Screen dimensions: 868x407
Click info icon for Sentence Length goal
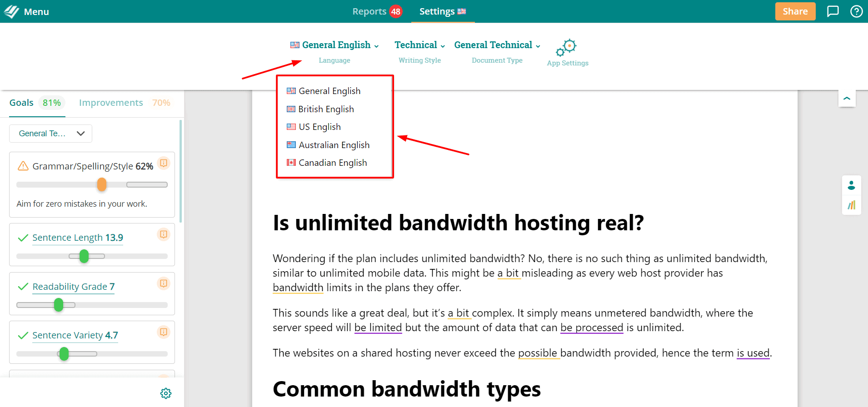point(164,234)
